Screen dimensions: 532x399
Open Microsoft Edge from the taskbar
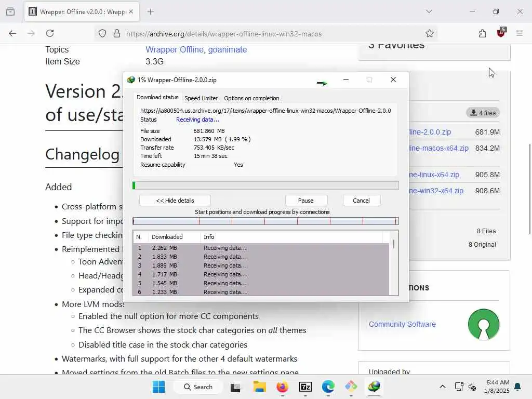click(x=328, y=387)
